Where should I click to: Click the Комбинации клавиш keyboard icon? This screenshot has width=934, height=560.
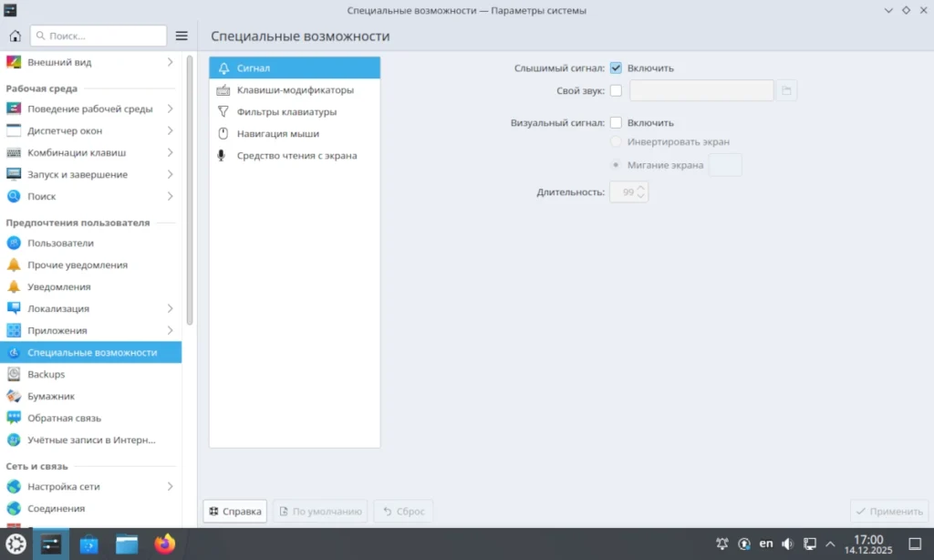14,152
